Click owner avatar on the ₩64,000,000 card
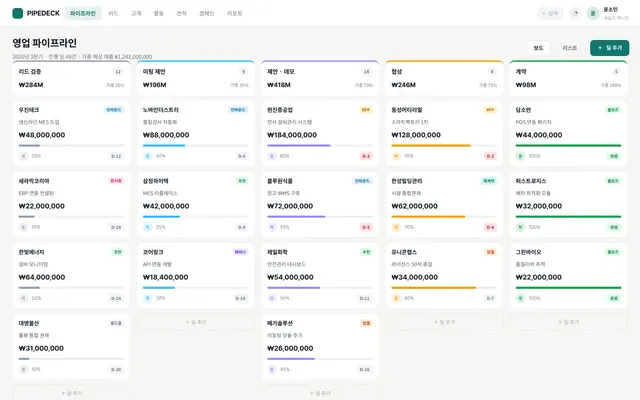 tap(23, 298)
